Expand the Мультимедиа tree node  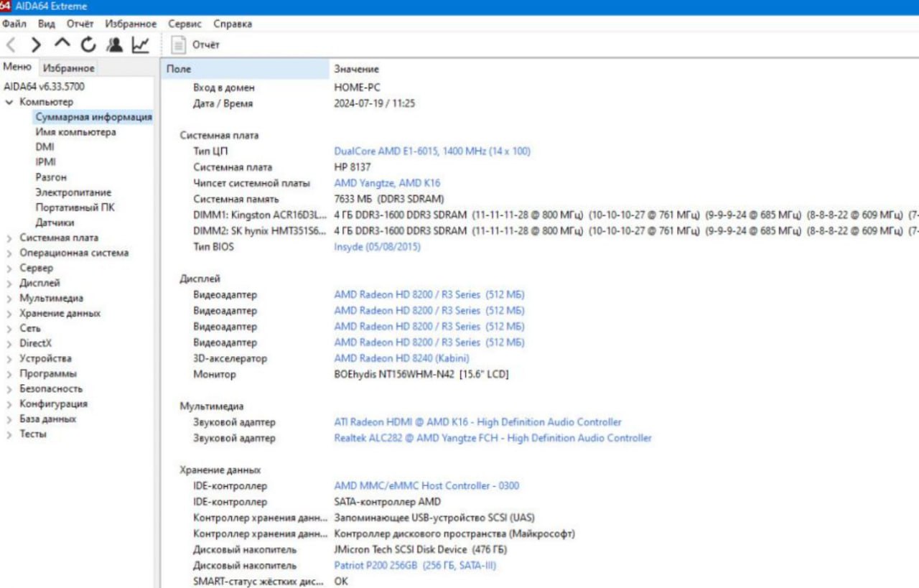[9, 298]
